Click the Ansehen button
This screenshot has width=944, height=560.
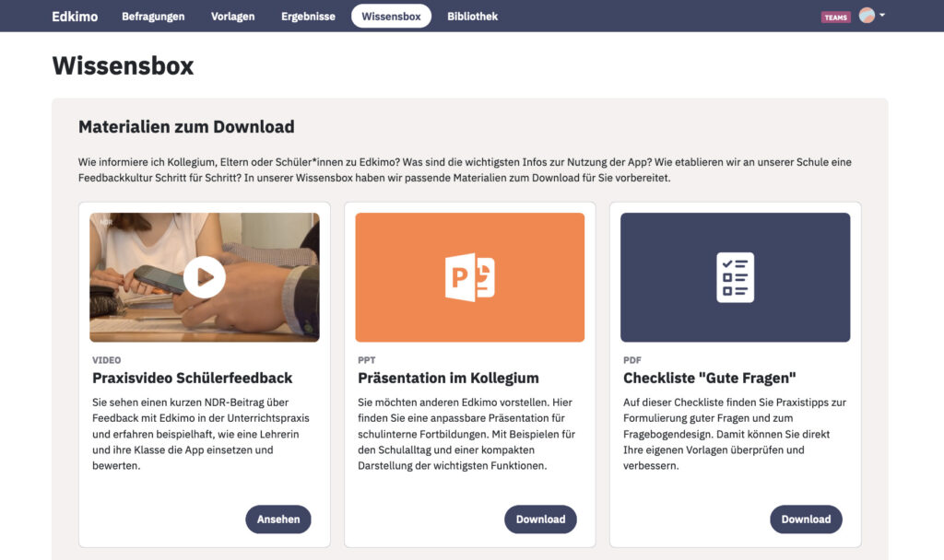pos(278,519)
